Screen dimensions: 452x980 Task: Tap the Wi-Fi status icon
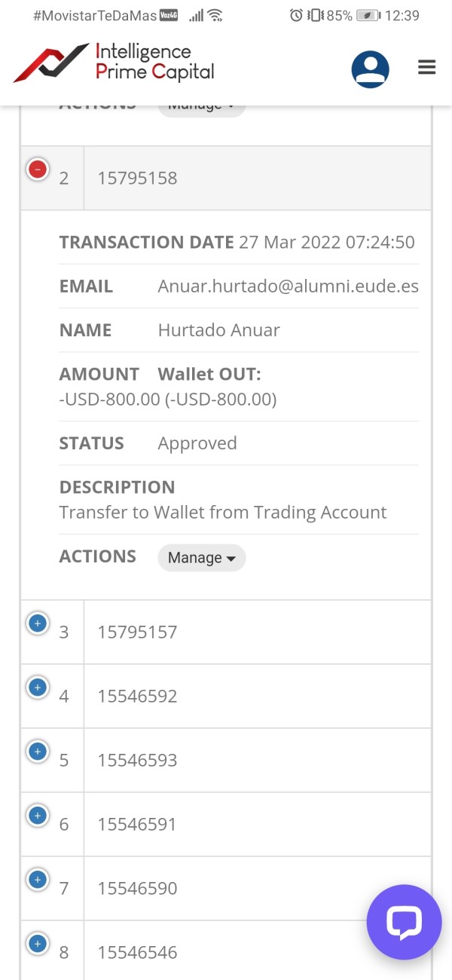(x=215, y=15)
